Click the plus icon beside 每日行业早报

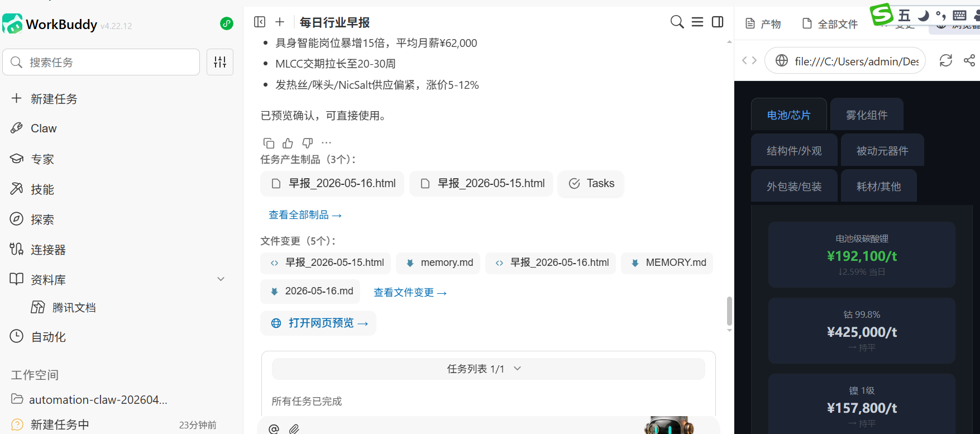coord(280,22)
